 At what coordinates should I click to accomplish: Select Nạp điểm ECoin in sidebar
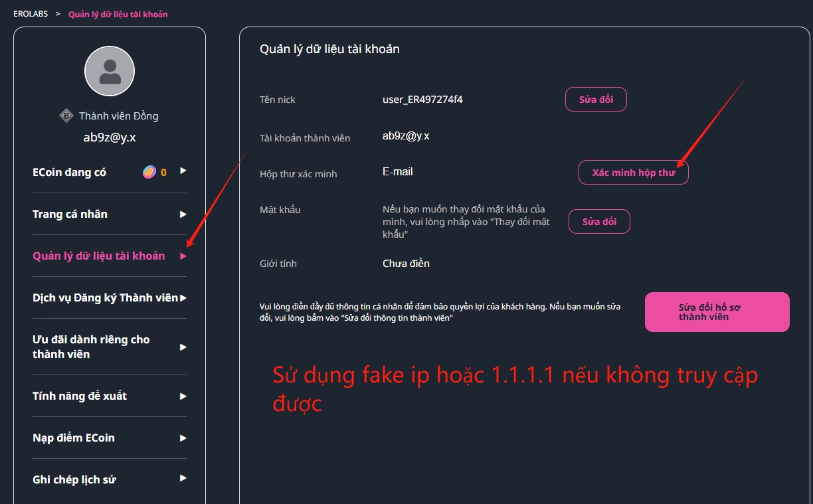pos(74,438)
